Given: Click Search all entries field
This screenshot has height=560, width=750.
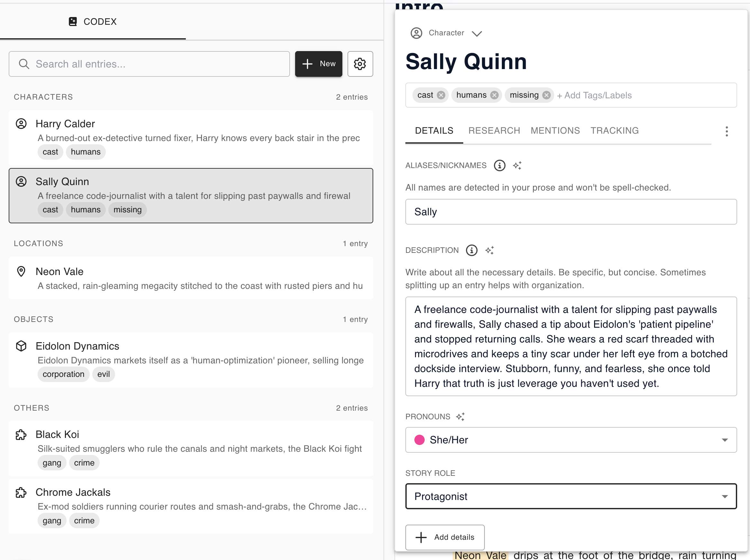Looking at the screenshot, I should (149, 64).
